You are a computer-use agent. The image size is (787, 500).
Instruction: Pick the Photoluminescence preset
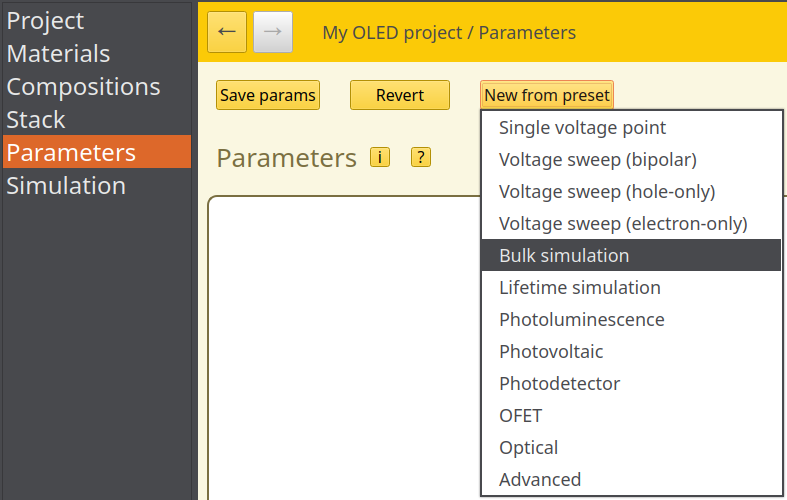tap(581, 320)
